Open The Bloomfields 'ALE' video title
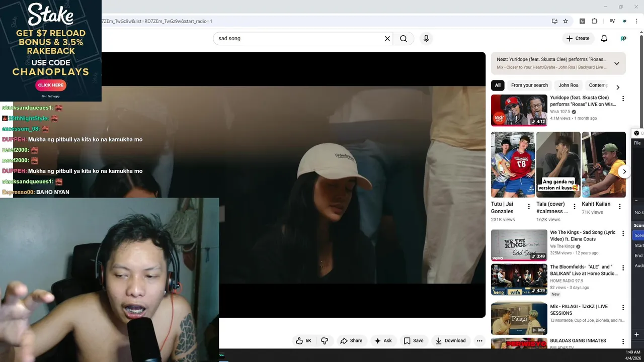The image size is (644, 362). coord(584,270)
